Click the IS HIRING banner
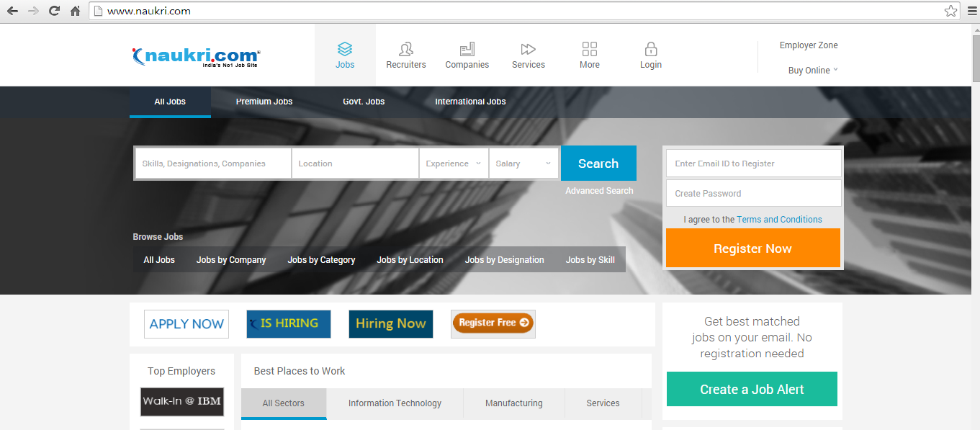This screenshot has width=980, height=430. 289,324
